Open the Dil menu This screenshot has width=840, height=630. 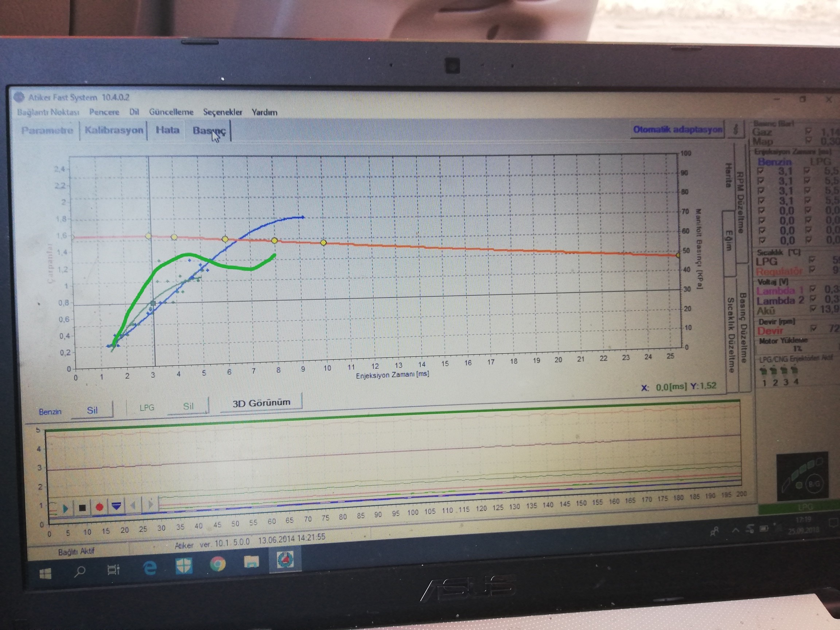pos(134,112)
